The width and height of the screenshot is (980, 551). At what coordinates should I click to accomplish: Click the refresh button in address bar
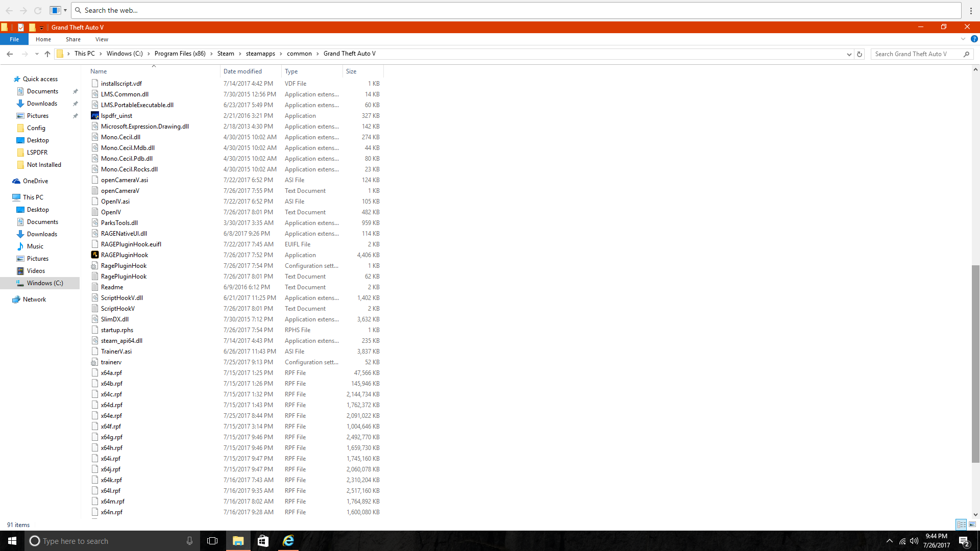click(x=860, y=54)
